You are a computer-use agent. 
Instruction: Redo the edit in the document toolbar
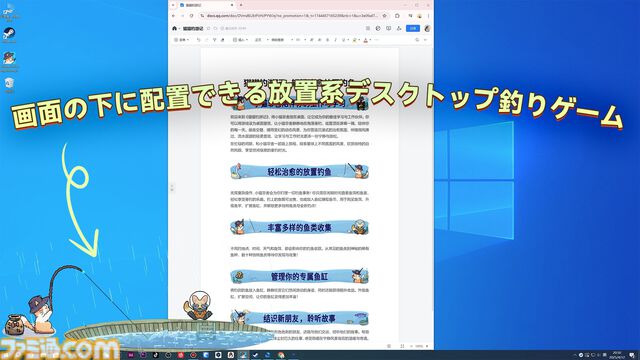(x=207, y=40)
